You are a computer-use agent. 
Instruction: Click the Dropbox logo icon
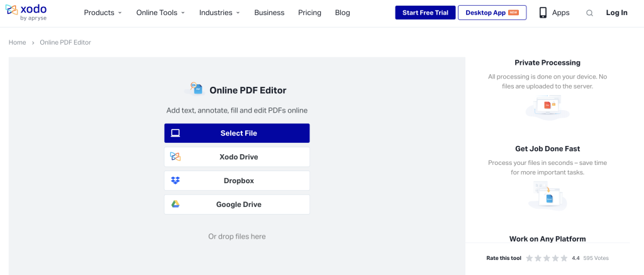pos(175,181)
